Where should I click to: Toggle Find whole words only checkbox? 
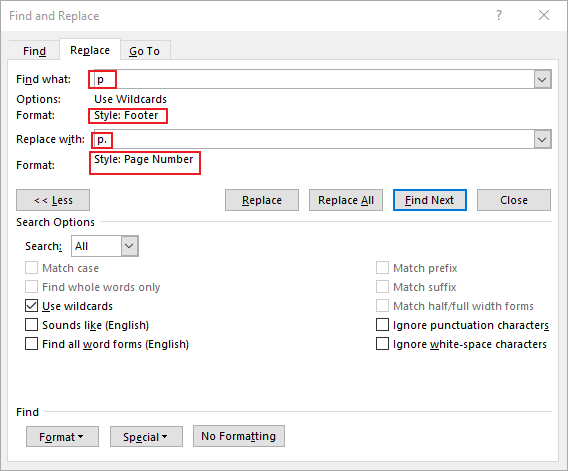[x=32, y=287]
